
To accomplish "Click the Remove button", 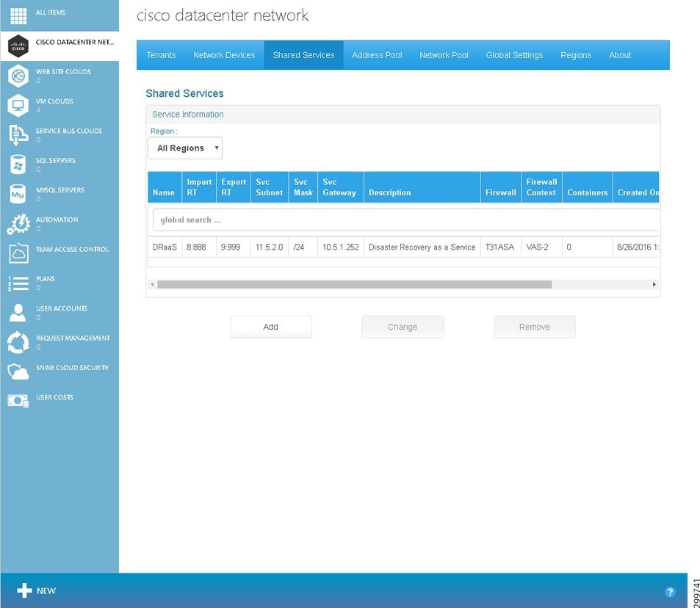I will 535,327.
